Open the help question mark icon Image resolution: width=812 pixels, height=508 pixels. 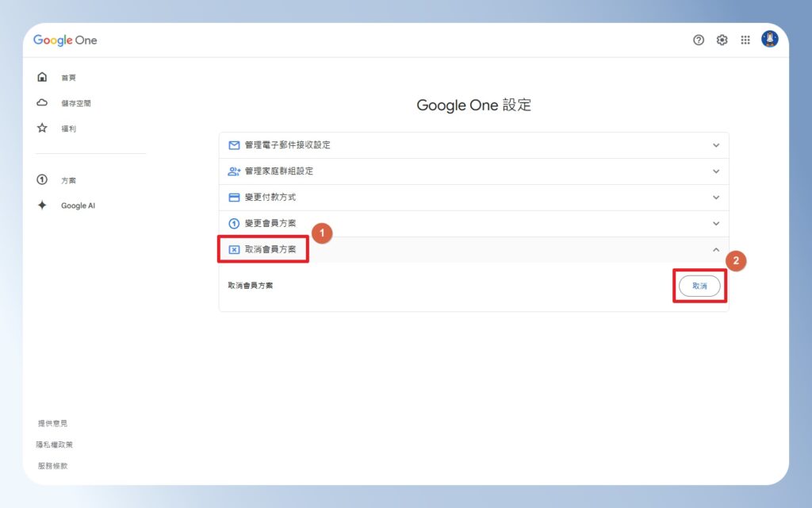(699, 40)
